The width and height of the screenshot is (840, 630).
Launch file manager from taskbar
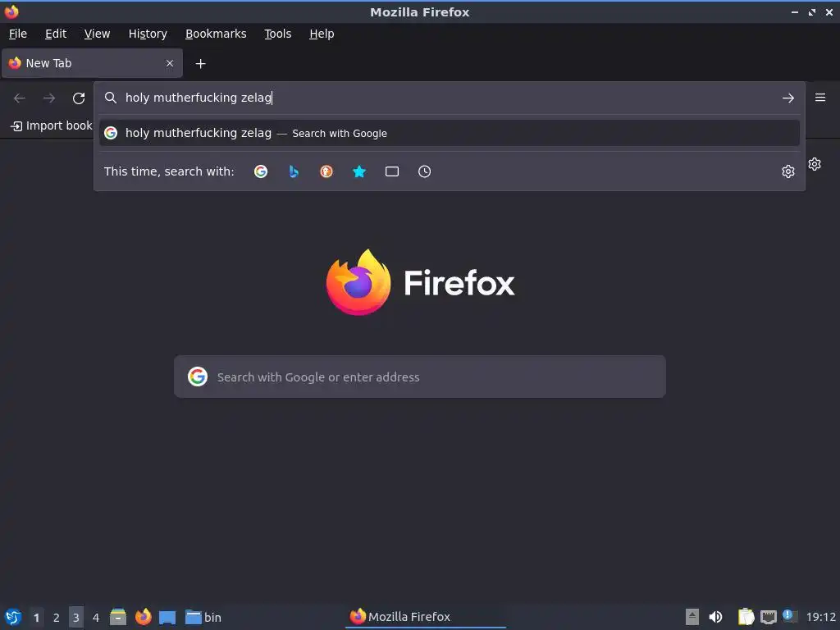[x=118, y=617]
